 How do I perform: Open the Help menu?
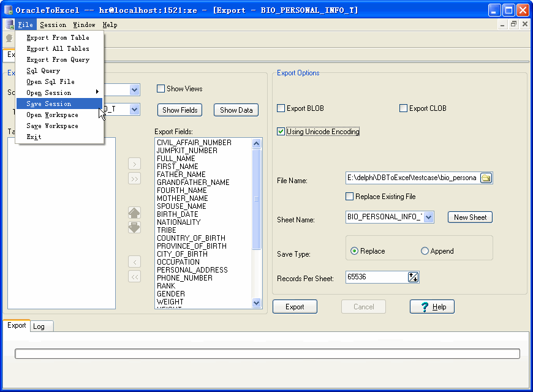coord(110,25)
